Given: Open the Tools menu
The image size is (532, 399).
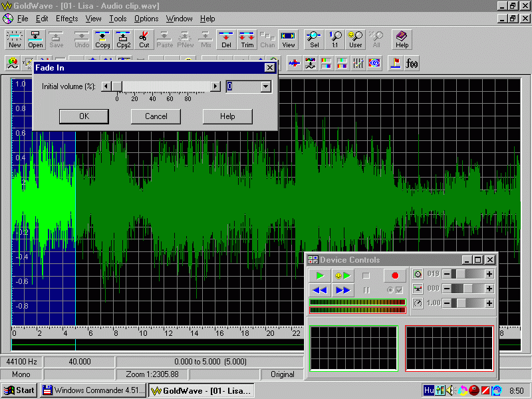Looking at the screenshot, I should click(x=118, y=19).
